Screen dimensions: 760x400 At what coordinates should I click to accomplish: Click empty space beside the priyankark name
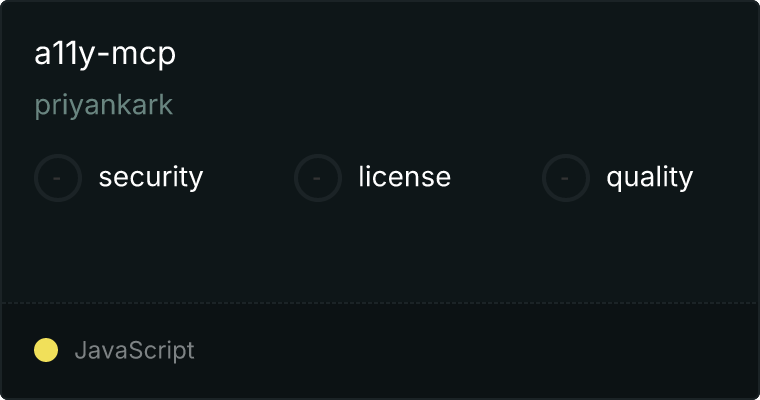(465, 105)
